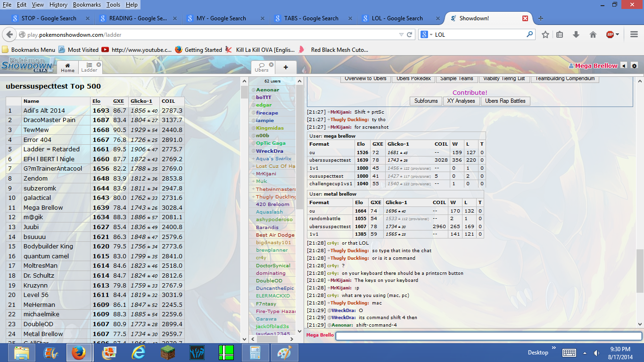Image resolution: width=644 pixels, height=362 pixels.
Task: Close the Showdown! browser tab
Action: (x=525, y=18)
